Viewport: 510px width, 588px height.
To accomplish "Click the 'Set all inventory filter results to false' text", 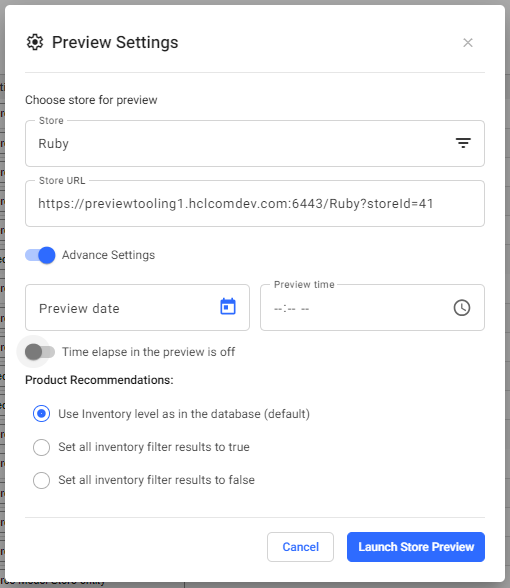I will [156, 480].
